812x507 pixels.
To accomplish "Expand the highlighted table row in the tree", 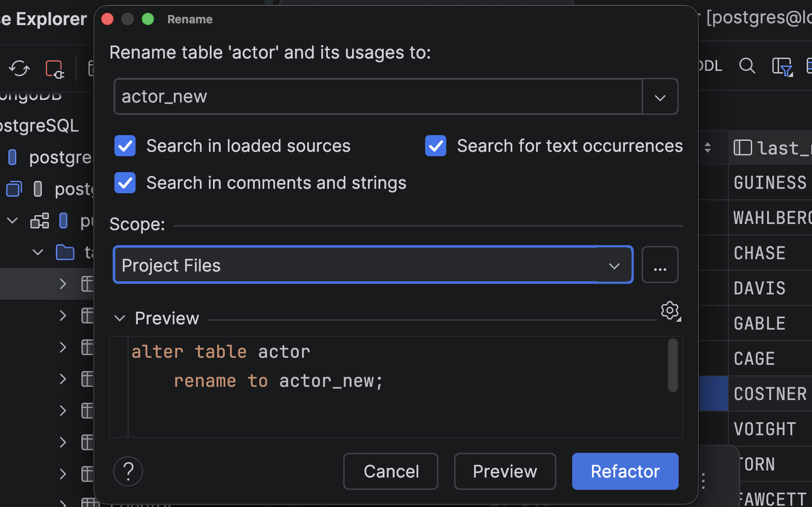I will click(63, 284).
